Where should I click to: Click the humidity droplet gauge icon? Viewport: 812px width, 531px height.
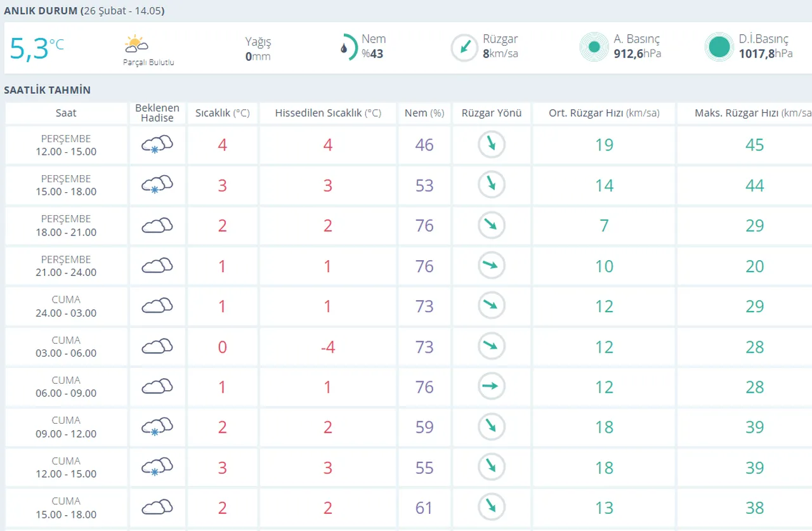(x=347, y=48)
